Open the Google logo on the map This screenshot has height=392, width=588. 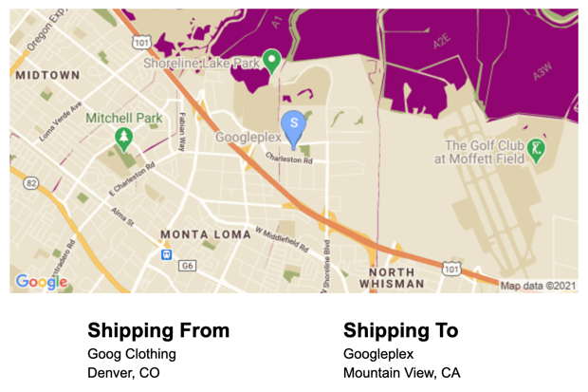tap(42, 281)
